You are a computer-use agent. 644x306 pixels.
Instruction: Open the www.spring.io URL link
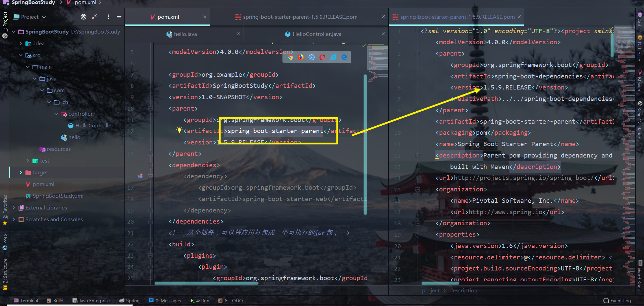(x=505, y=212)
